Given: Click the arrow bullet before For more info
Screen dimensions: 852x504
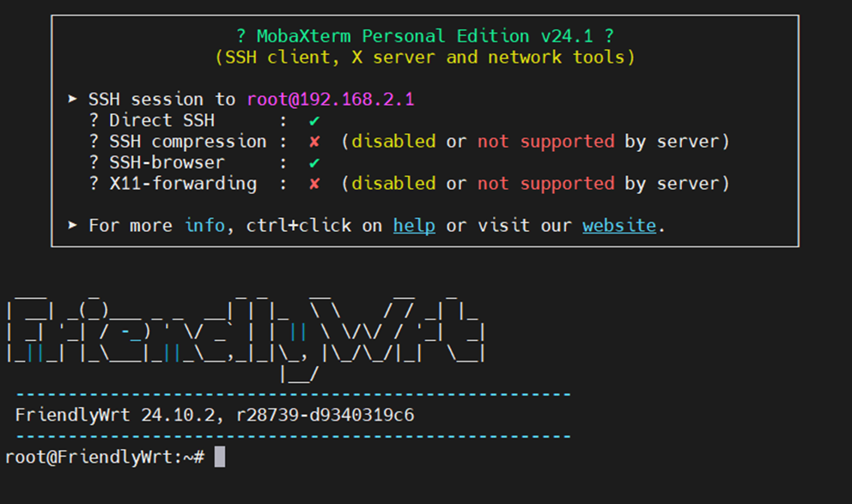Looking at the screenshot, I should (73, 226).
